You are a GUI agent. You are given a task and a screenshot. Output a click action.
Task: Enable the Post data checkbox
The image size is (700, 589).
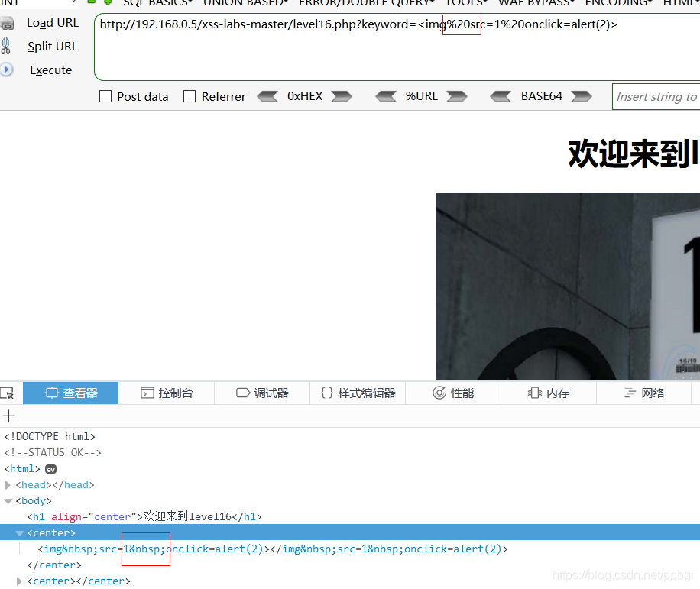click(105, 96)
